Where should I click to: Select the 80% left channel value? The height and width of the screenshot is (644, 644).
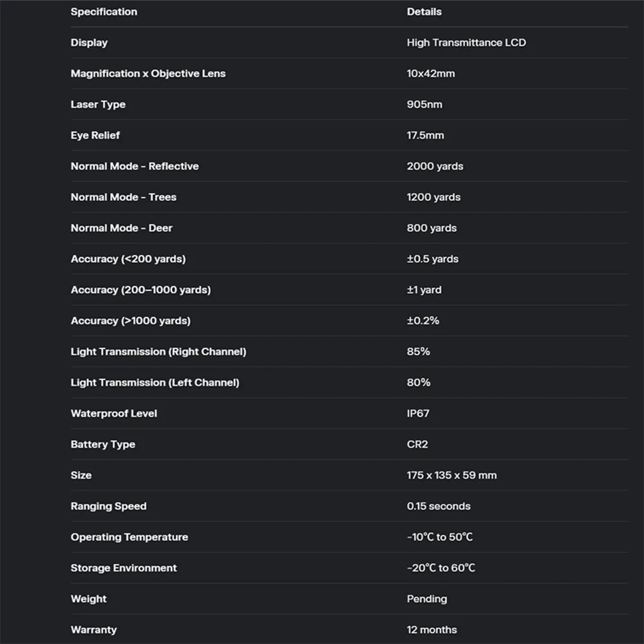419,383
